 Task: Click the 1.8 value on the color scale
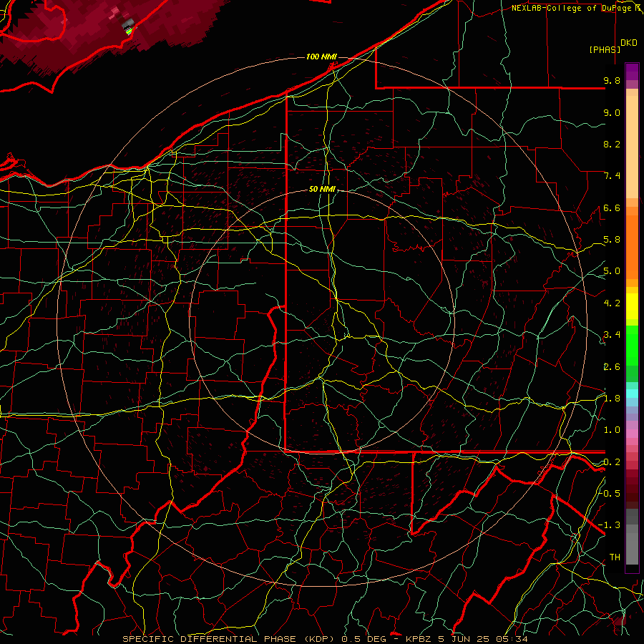coord(612,399)
